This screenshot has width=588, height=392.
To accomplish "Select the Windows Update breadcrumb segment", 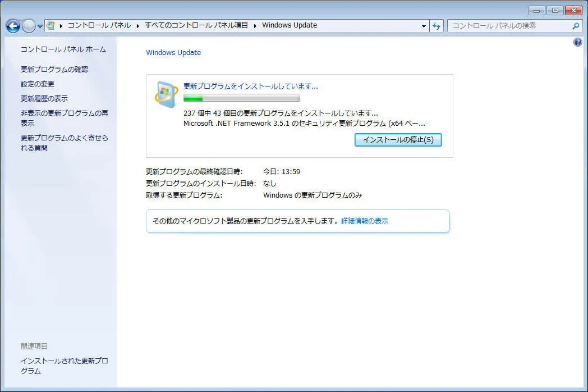I will coord(290,25).
